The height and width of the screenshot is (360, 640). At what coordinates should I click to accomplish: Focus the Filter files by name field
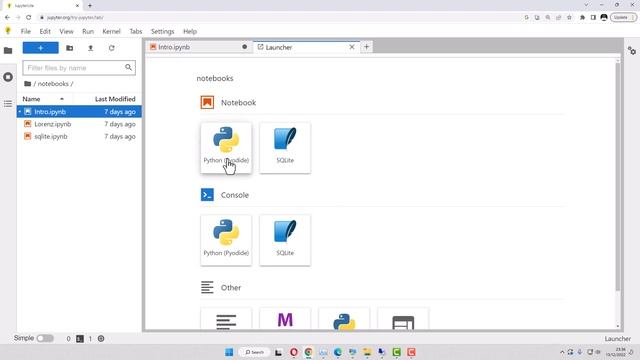point(79,68)
